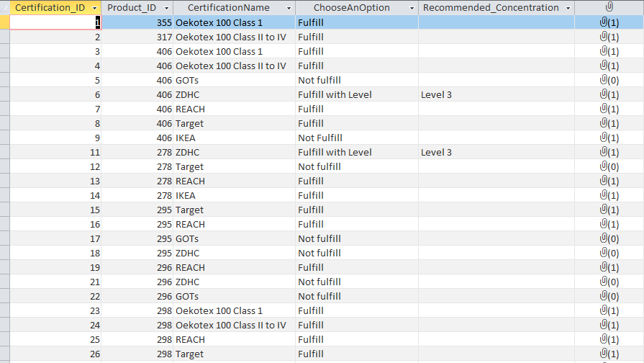Open attachment paperclip for Certification_ID 8
Image resolution: width=644 pixels, height=363 pixels.
pyautogui.click(x=603, y=123)
